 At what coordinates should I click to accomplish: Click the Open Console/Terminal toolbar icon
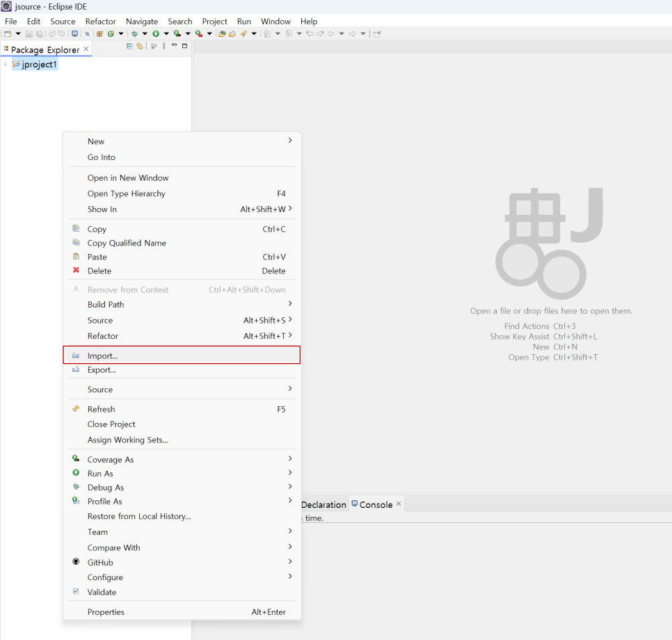point(74,34)
